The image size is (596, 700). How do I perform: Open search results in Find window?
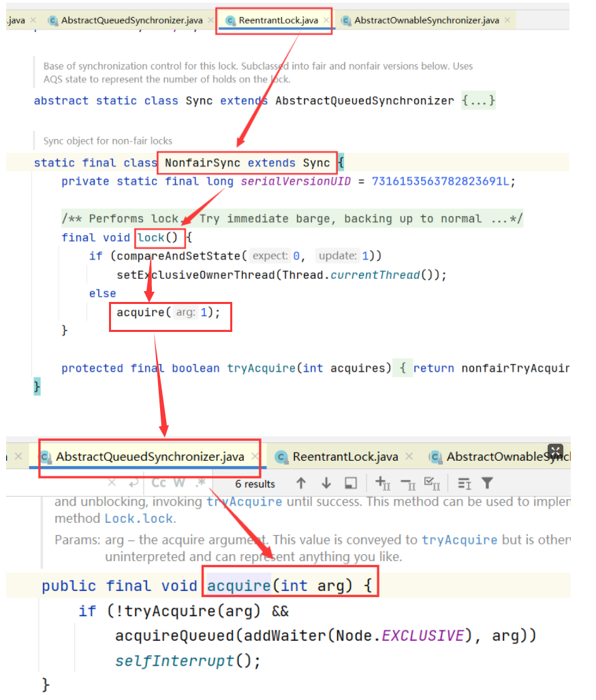point(351,483)
